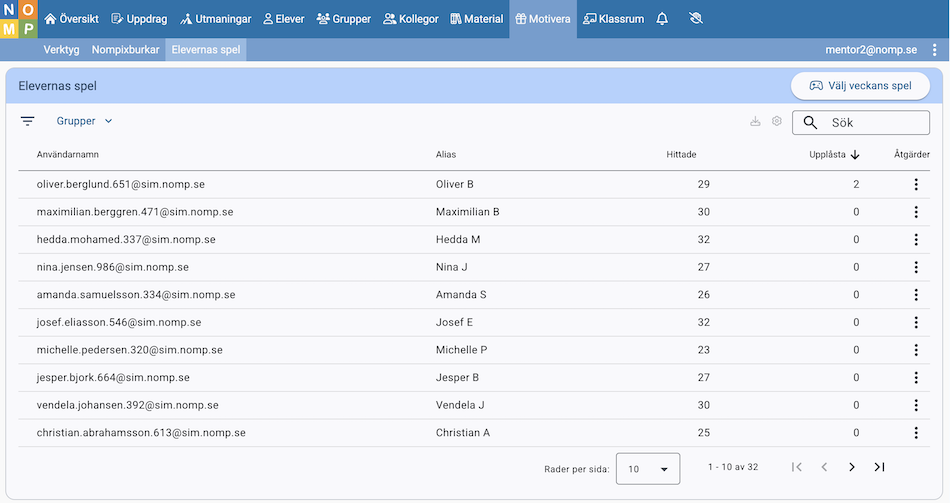
Task: Sort by Upplåsta column arrow
Action: point(855,154)
